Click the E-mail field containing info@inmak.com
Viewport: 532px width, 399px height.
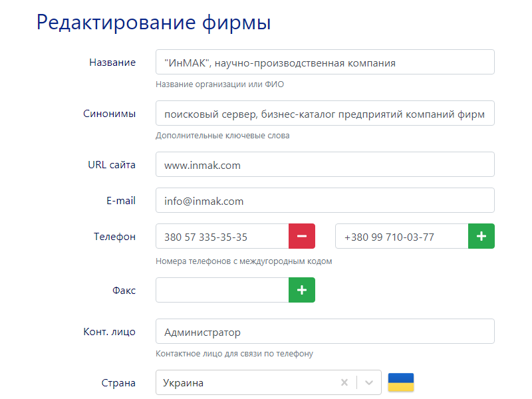point(325,200)
